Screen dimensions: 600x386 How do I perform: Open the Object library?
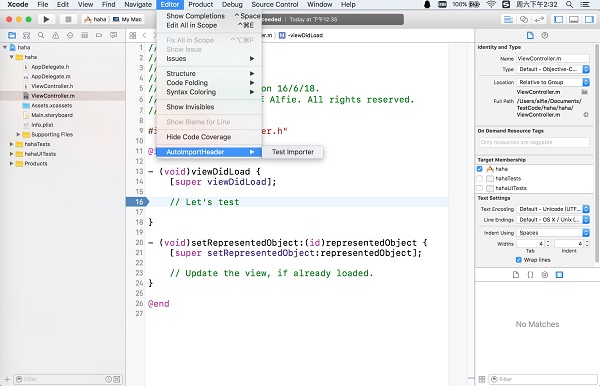[x=545, y=275]
